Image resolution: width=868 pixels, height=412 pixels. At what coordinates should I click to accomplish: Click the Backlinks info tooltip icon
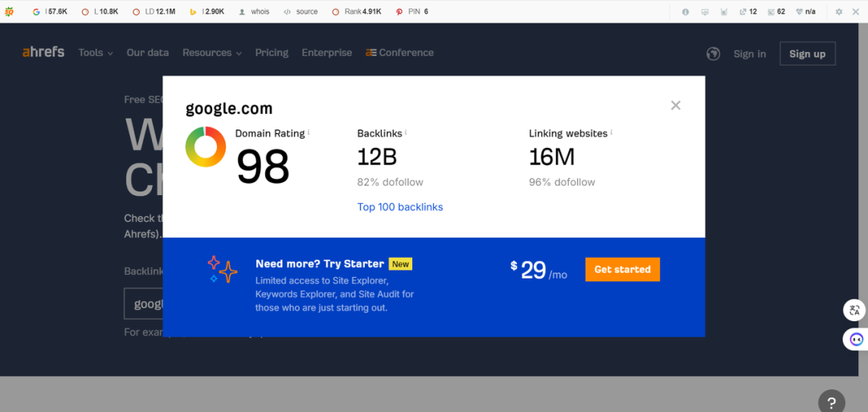pyautogui.click(x=406, y=133)
